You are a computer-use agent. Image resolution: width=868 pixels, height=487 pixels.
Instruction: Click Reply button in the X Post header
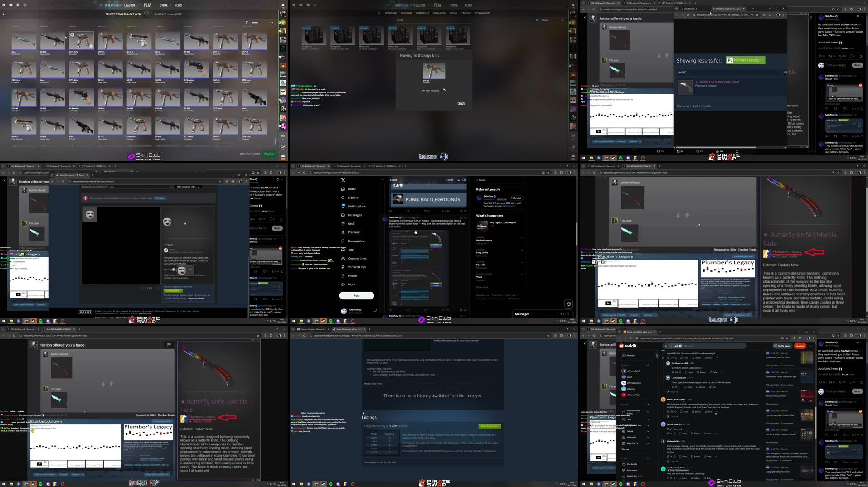point(450,180)
